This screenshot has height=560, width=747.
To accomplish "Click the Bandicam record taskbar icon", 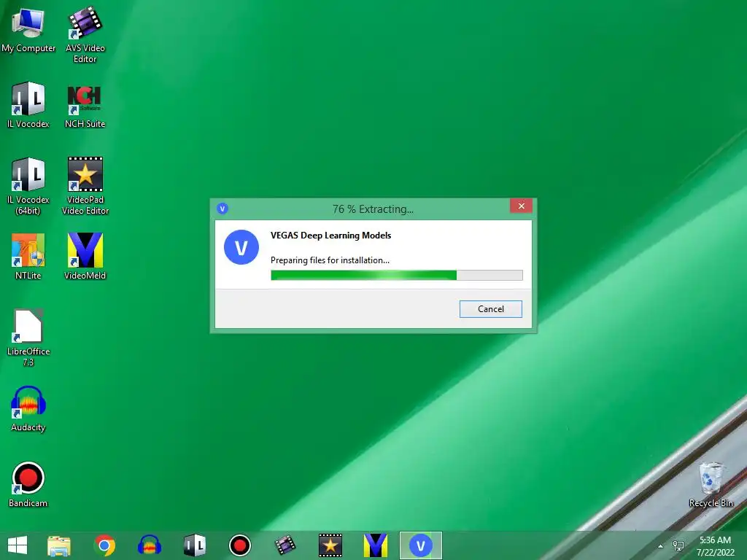I will tap(239, 545).
